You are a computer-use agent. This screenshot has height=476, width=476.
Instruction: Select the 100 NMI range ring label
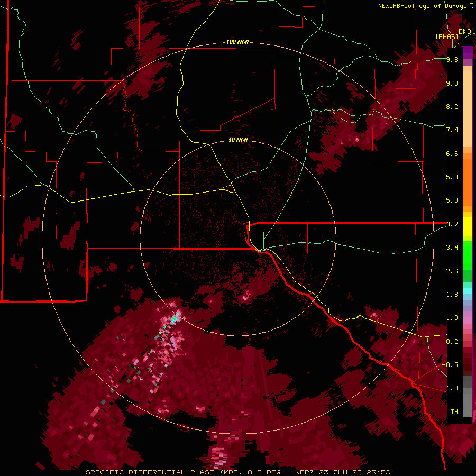(x=237, y=42)
